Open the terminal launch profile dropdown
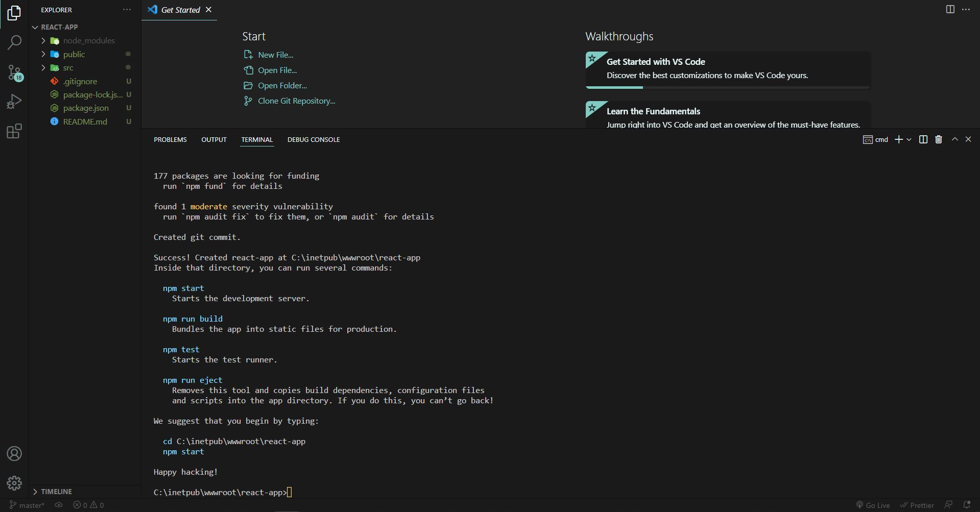Viewport: 980px width, 512px height. coord(909,139)
